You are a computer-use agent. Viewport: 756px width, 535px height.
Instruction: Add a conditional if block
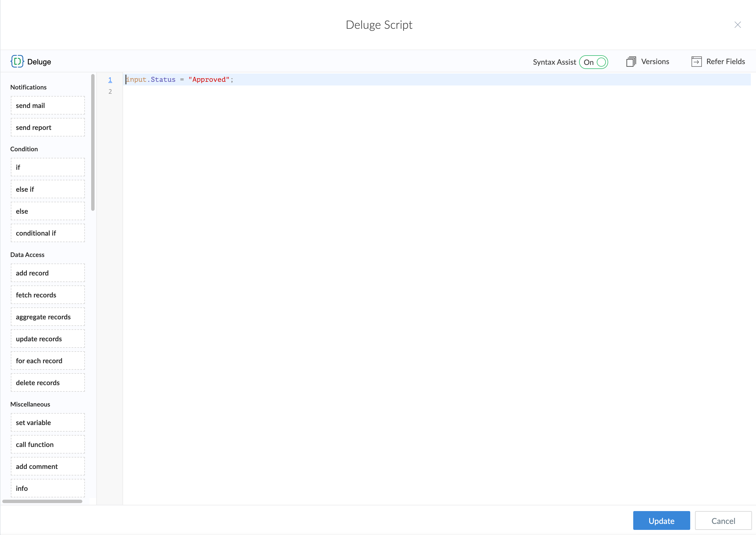tap(48, 233)
